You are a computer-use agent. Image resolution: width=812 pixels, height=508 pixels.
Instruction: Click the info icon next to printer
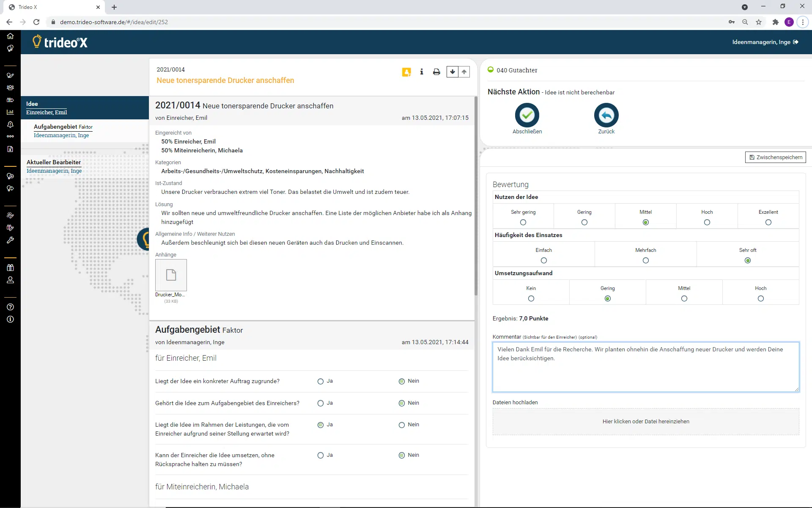(x=422, y=72)
